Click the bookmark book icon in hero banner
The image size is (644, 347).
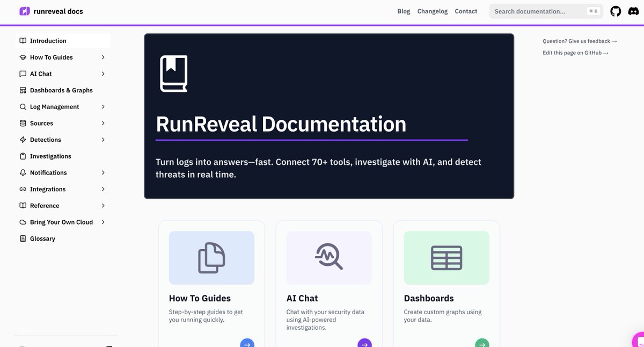coord(174,74)
